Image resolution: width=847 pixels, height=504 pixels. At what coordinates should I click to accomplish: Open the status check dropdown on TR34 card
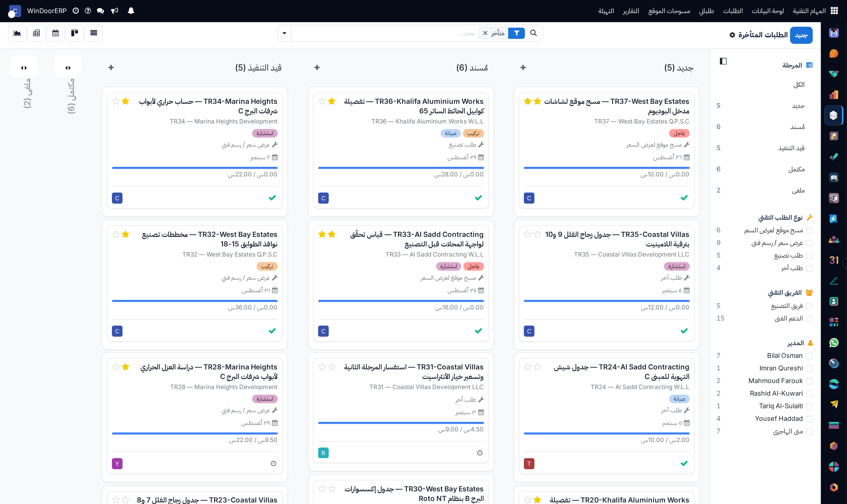pos(272,198)
